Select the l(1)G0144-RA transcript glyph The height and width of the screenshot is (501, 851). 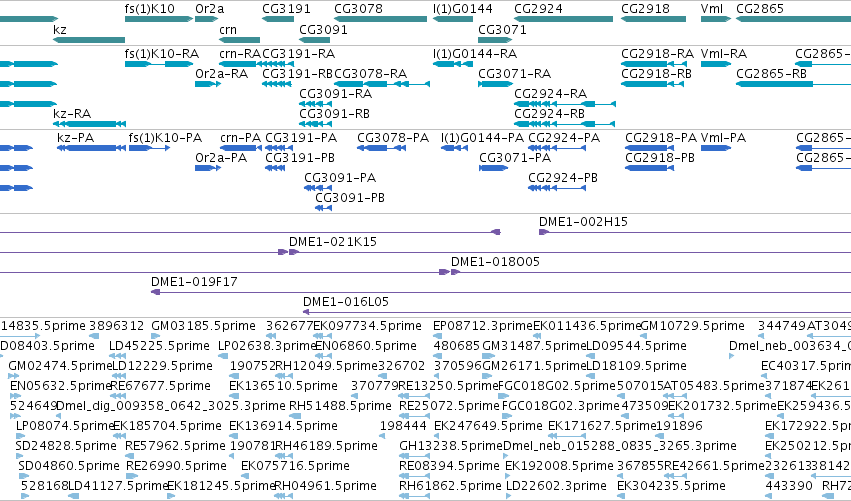click(x=453, y=64)
